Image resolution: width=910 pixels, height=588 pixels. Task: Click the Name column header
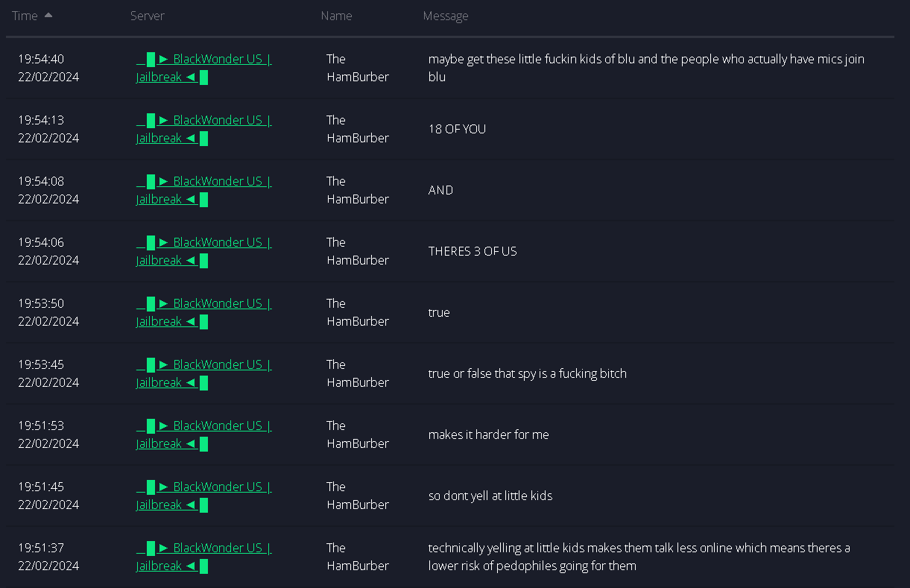[337, 16]
